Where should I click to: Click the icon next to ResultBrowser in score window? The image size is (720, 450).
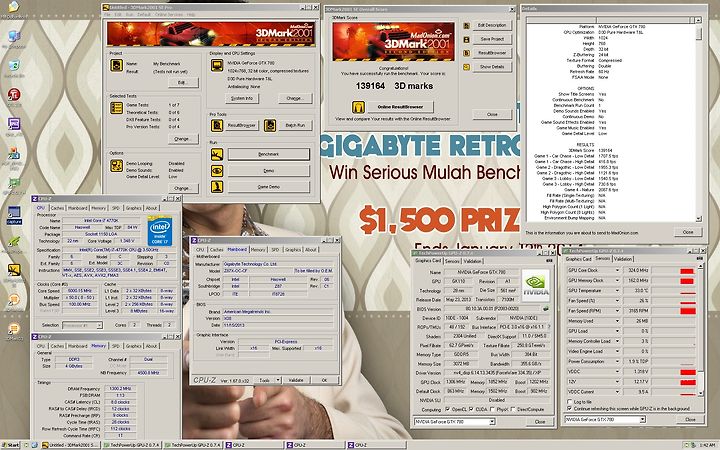coord(467,53)
